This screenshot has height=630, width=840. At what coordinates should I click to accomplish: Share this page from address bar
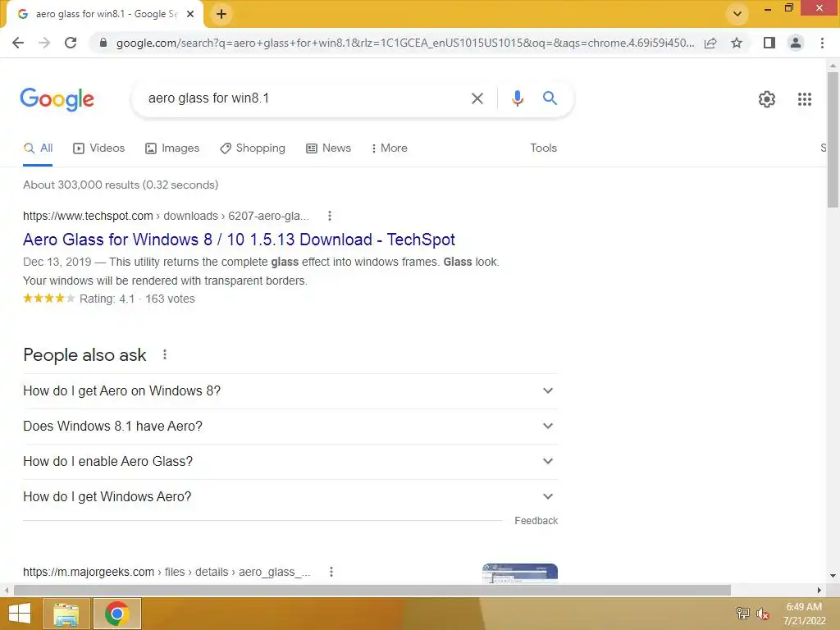(710, 43)
